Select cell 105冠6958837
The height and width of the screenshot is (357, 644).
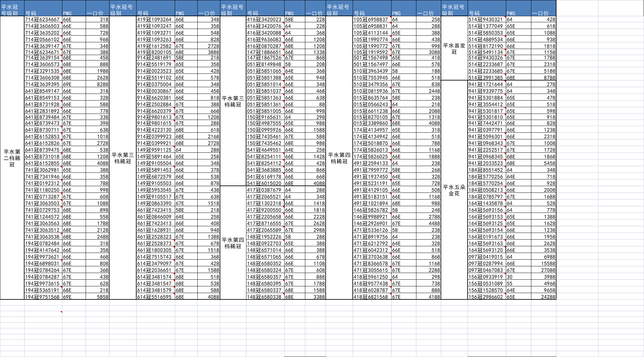[372, 19]
